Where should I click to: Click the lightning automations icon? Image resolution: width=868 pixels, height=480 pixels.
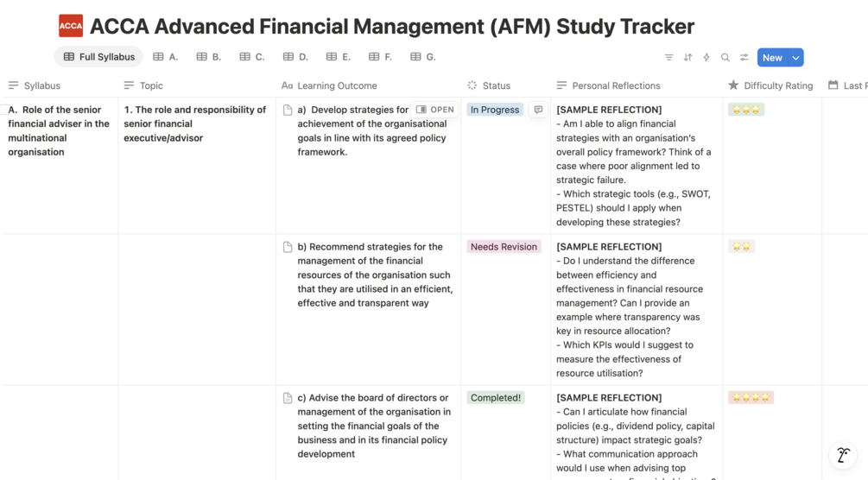pos(706,58)
